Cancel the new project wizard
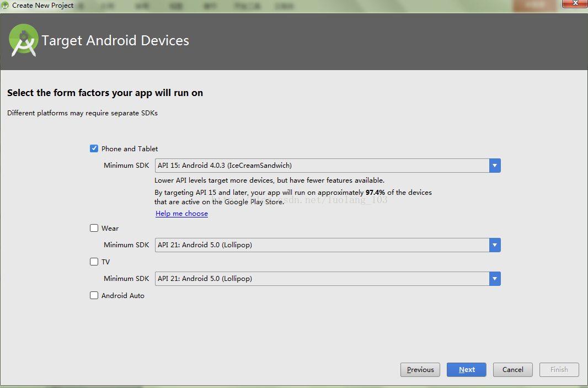 512,370
